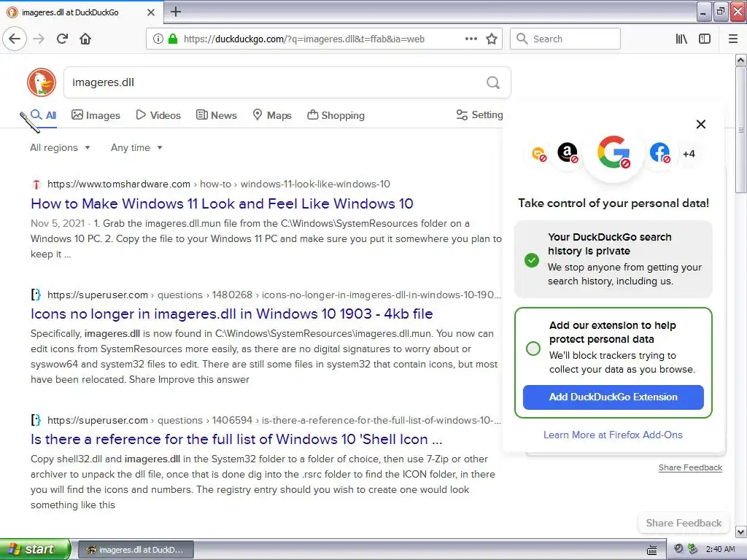Image resolution: width=747 pixels, height=560 pixels.
Task: Open the page actions three-dot menu
Action: click(x=471, y=39)
